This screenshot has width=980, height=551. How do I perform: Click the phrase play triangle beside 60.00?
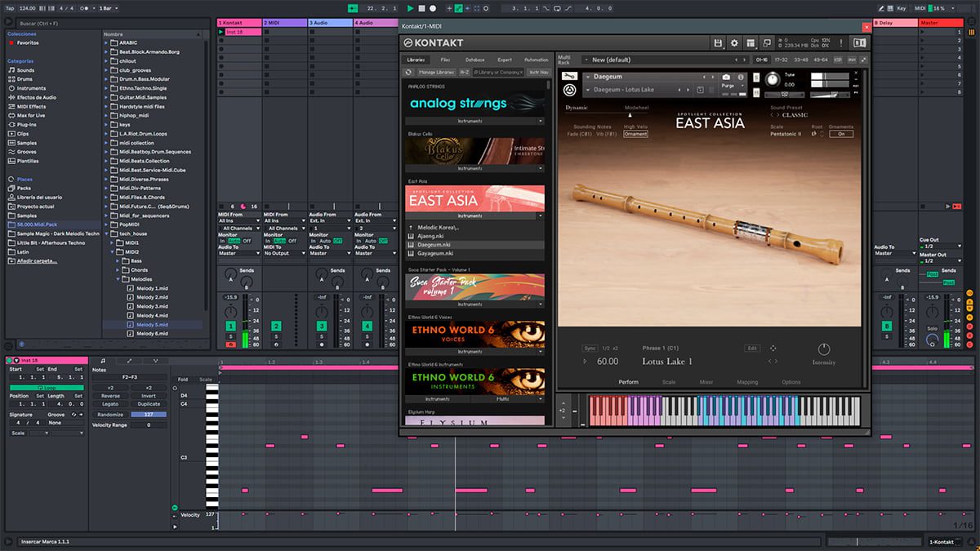tap(585, 362)
